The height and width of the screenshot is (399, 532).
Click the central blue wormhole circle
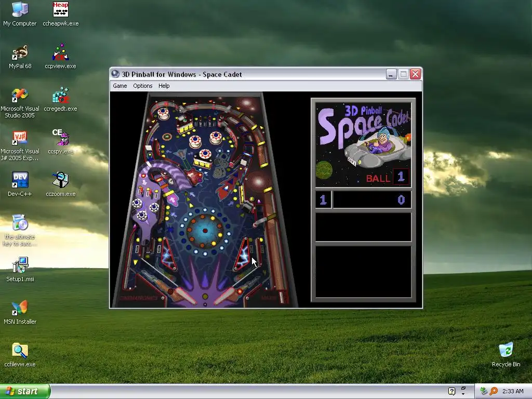click(x=205, y=231)
